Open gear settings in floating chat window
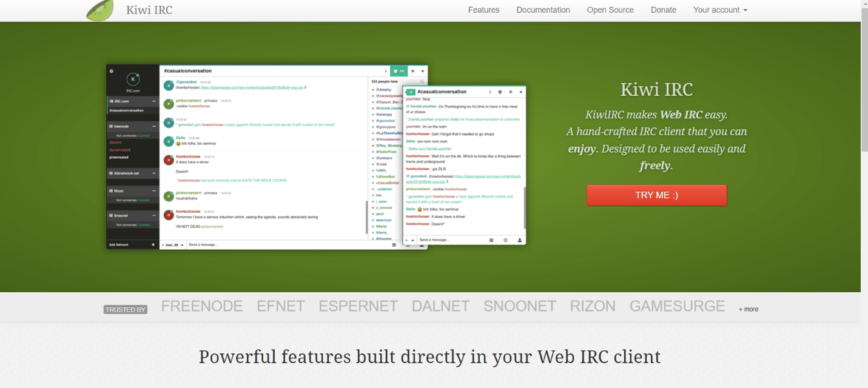868x388 pixels. 510,92
